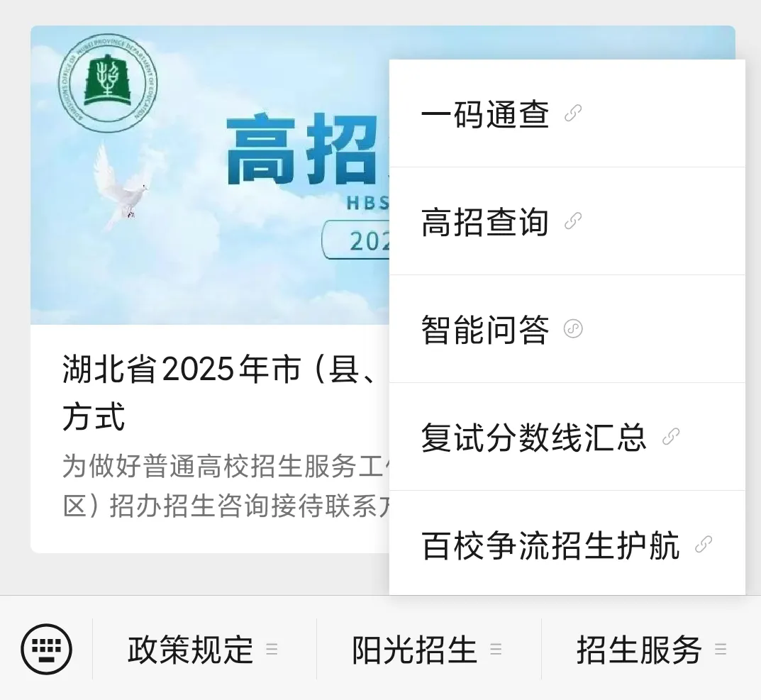Tap the link icon beside 高招查询

pos(573,221)
